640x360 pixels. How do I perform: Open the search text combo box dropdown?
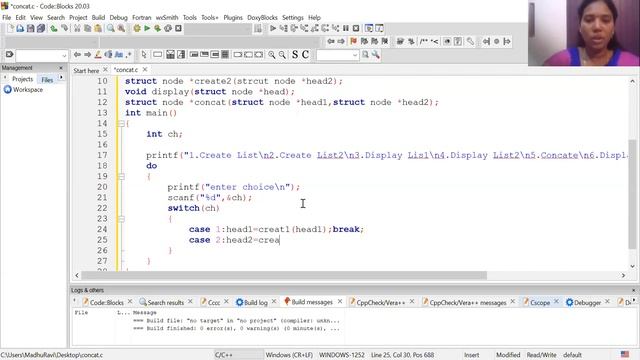(x=355, y=55)
